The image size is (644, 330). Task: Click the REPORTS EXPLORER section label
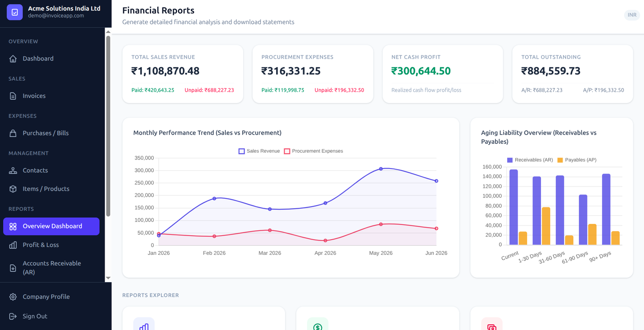[151, 295]
